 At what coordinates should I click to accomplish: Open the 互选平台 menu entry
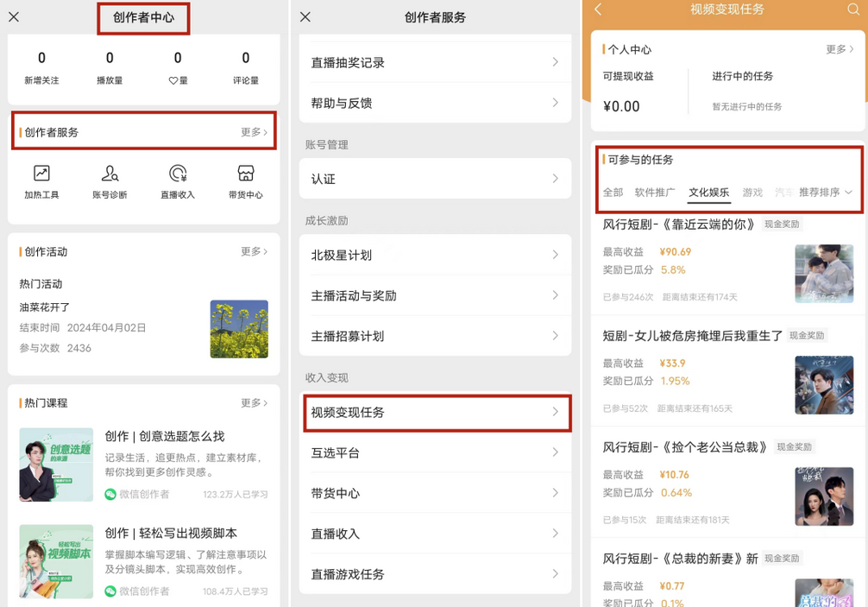[436, 453]
